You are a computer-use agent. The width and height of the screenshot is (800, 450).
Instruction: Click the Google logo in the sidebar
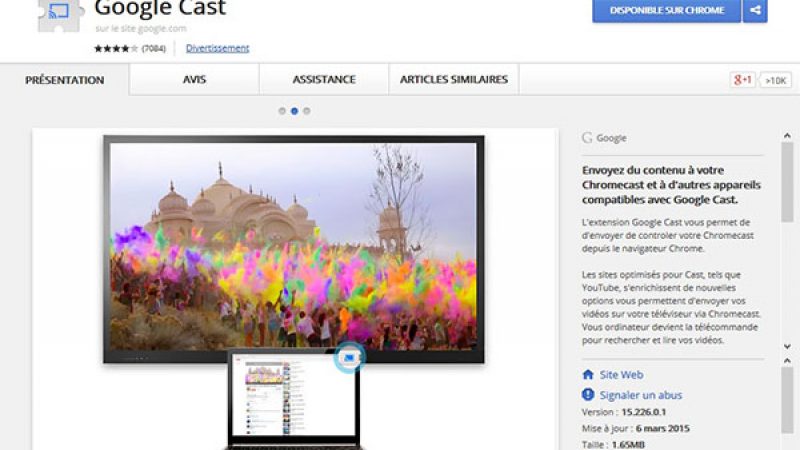pyautogui.click(x=588, y=138)
